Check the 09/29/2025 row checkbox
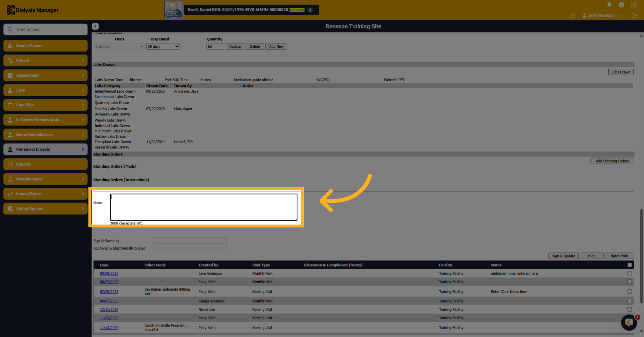Image resolution: width=644 pixels, height=337 pixels. click(x=630, y=273)
